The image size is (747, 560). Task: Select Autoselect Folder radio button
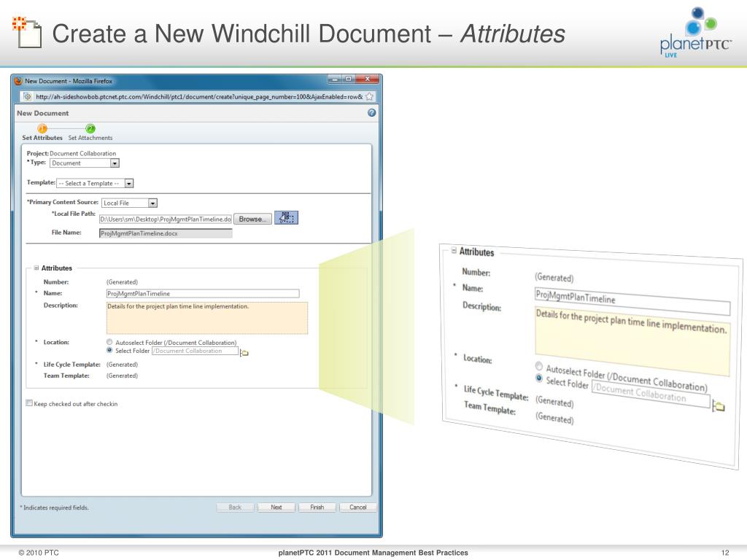[109, 342]
